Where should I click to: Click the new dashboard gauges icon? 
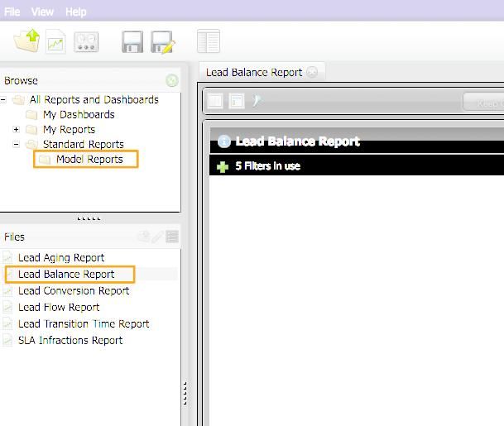86,41
